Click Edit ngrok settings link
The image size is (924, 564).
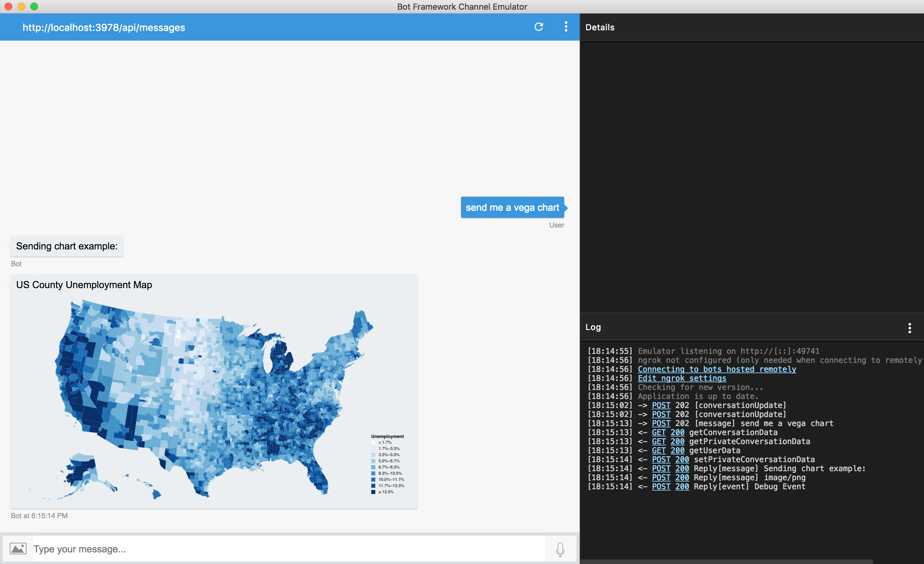(682, 378)
